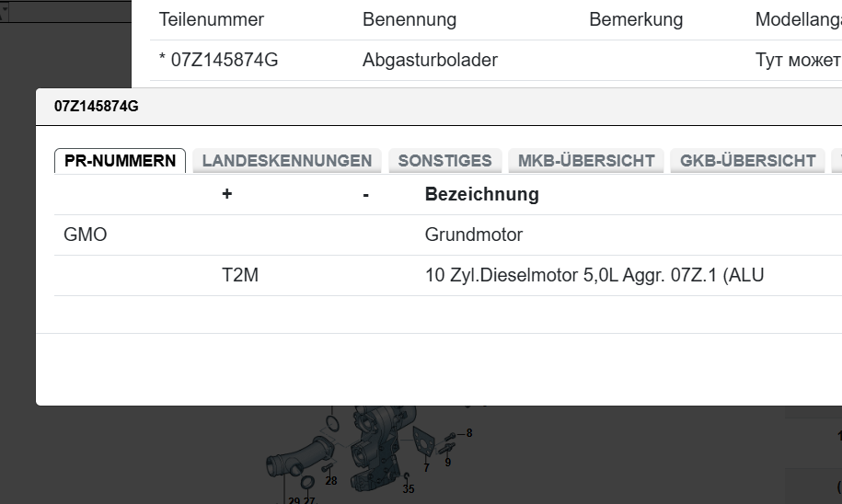This screenshot has width=842, height=504.
Task: Click the Benennung column header
Action: tap(409, 19)
